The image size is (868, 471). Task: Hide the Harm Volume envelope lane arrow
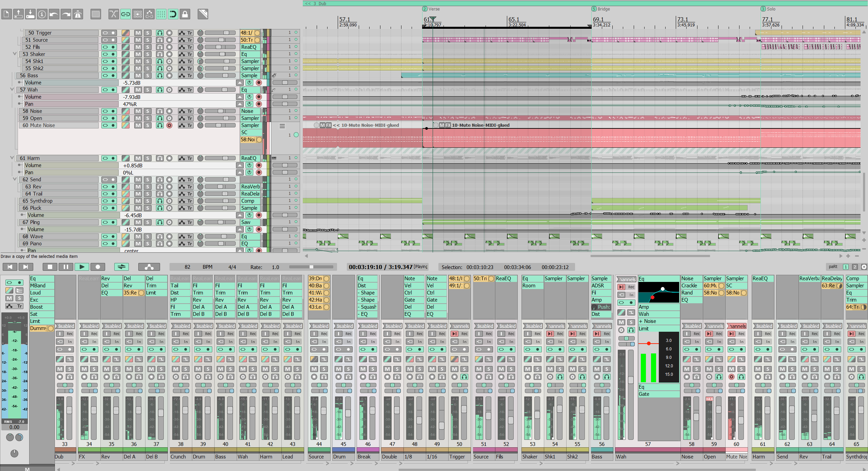tap(240, 165)
